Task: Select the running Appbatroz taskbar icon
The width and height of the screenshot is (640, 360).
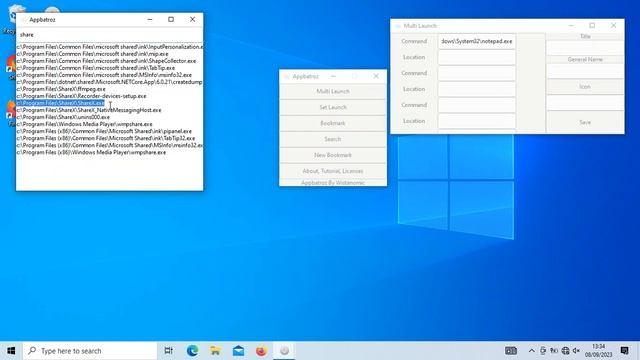Action: point(284,351)
